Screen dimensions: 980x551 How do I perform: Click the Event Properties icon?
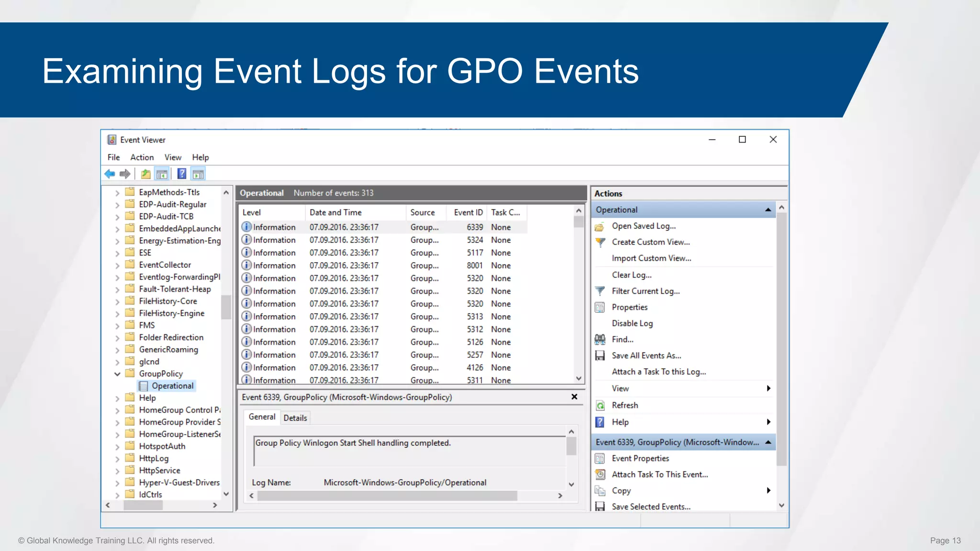coord(600,459)
